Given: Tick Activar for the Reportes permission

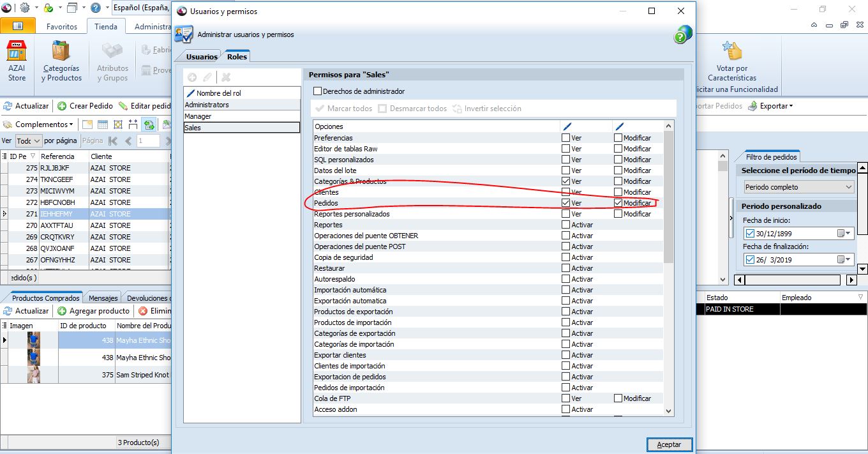Looking at the screenshot, I should point(565,225).
